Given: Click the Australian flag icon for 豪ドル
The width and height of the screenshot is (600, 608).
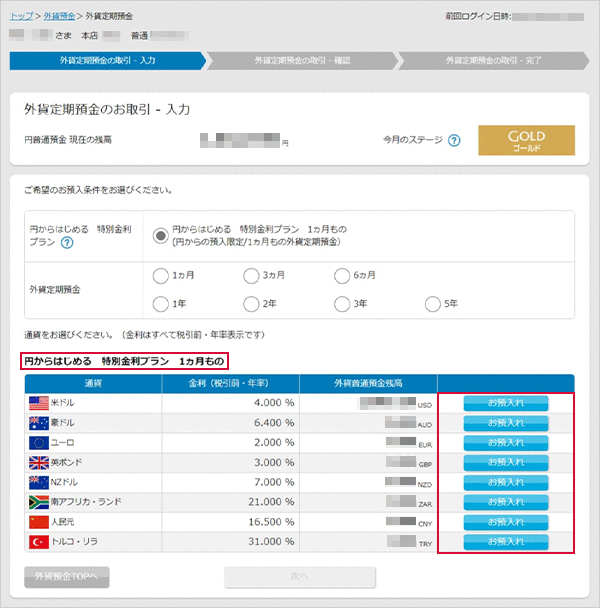Looking at the screenshot, I should 39,423.
